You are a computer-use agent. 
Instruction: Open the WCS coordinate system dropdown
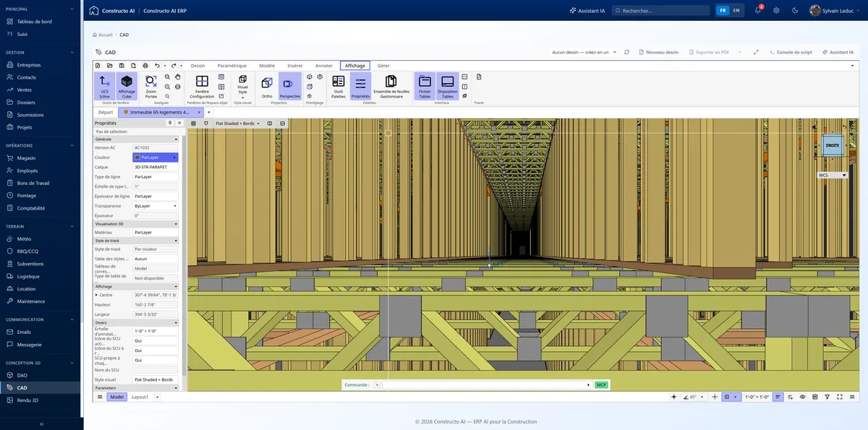832,175
